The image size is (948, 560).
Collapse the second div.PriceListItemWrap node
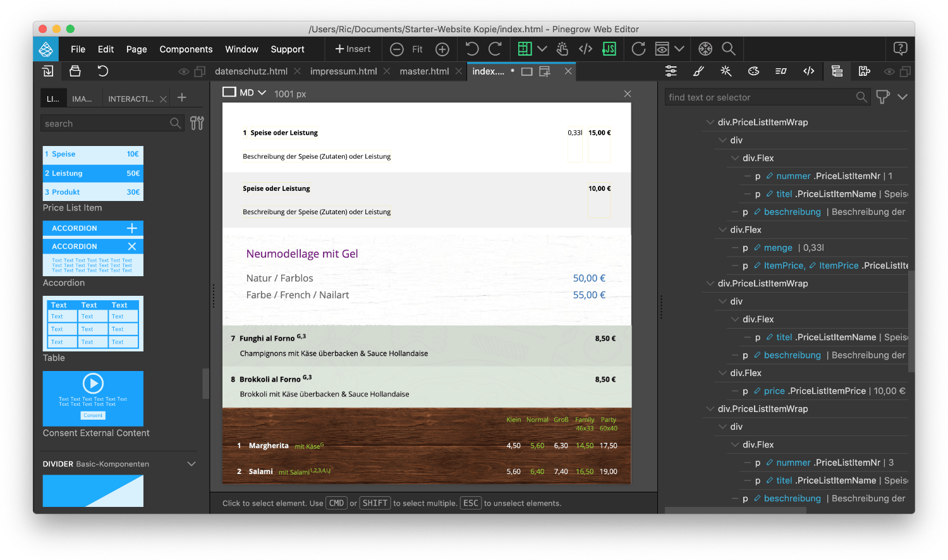tap(710, 284)
